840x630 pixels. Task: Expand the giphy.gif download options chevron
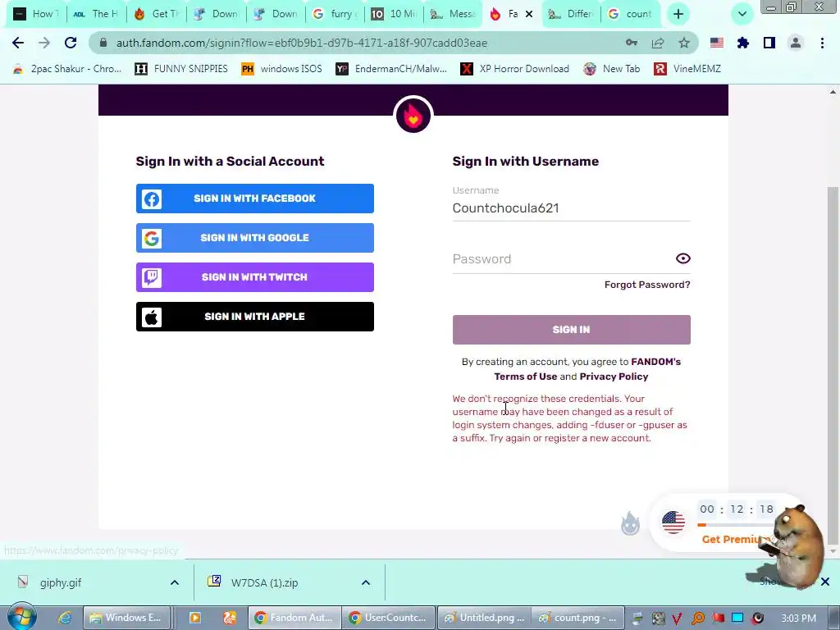[x=174, y=583]
